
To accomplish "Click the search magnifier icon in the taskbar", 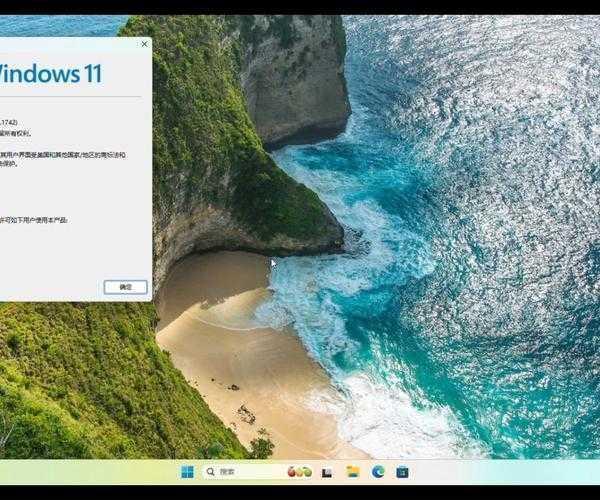I will click(210, 472).
